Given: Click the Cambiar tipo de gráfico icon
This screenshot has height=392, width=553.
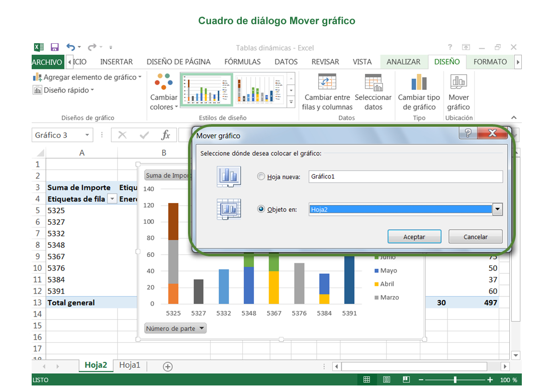Looking at the screenshot, I should coord(419,82).
